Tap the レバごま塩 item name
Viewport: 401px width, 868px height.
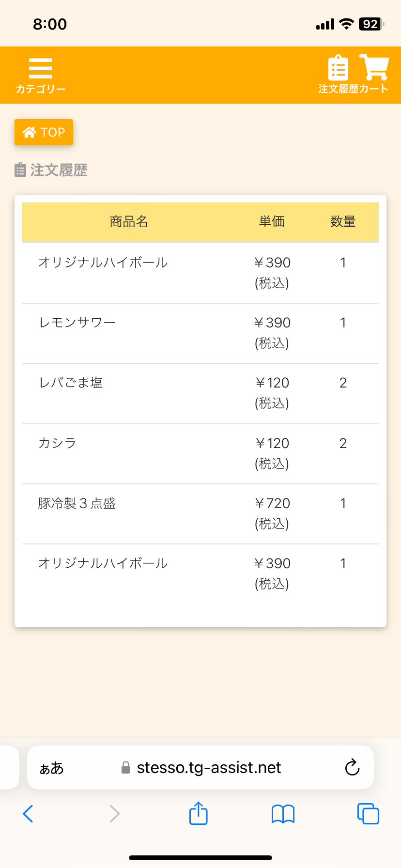click(x=71, y=383)
